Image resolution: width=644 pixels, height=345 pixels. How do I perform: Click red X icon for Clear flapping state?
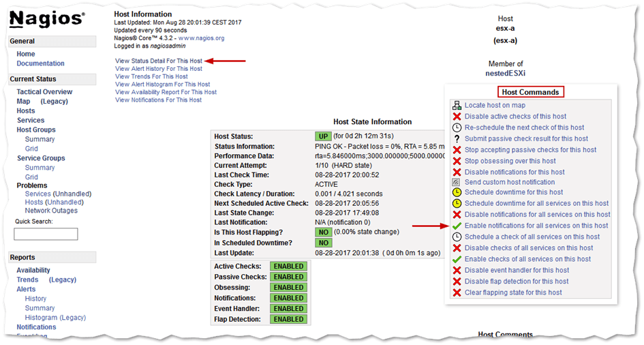457,292
